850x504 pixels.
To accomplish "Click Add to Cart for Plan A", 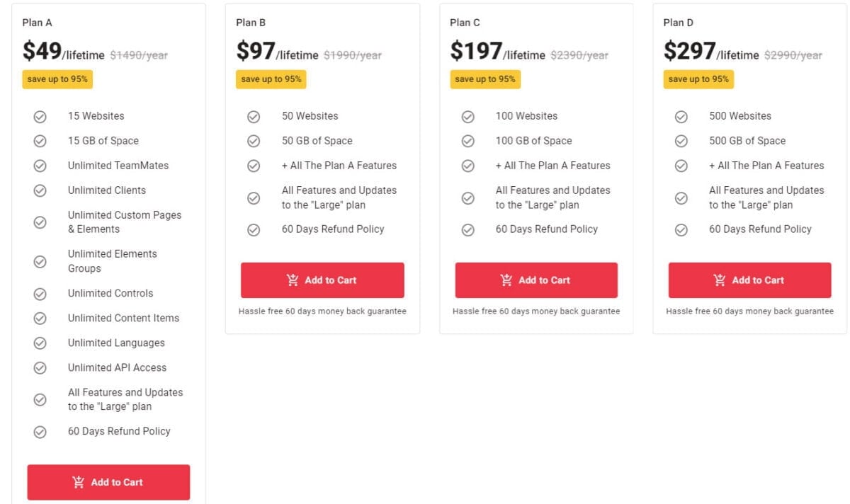I will tap(108, 482).
